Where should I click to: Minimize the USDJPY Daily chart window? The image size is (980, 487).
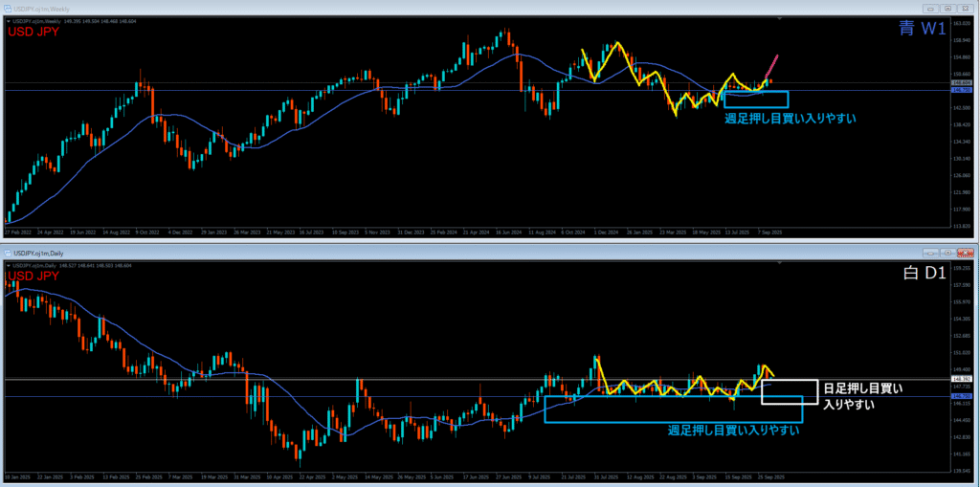[x=931, y=253]
